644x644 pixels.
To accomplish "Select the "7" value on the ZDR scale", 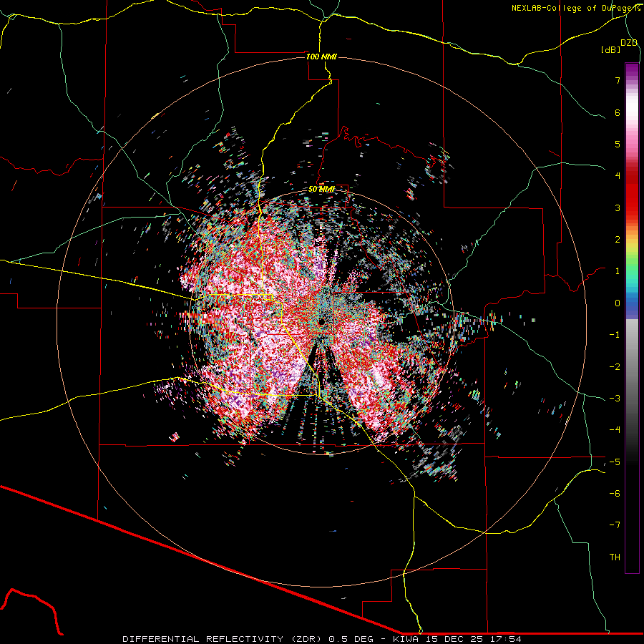I will (618, 81).
